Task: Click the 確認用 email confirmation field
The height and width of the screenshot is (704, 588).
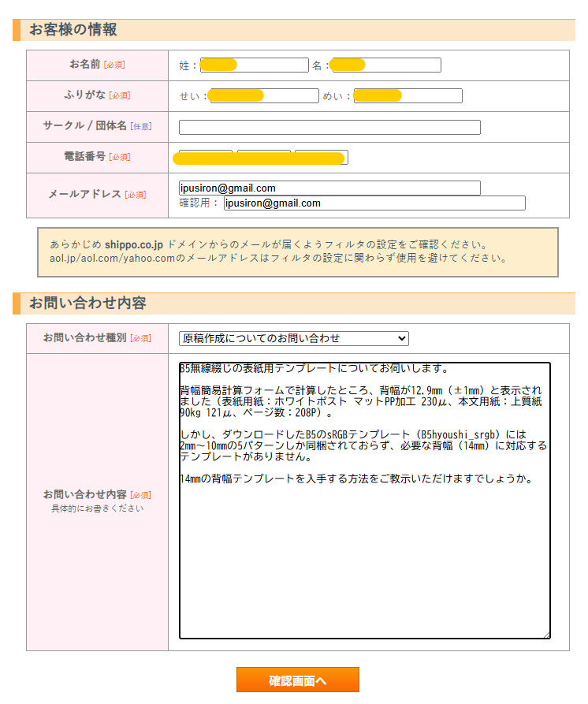Action: 374,203
